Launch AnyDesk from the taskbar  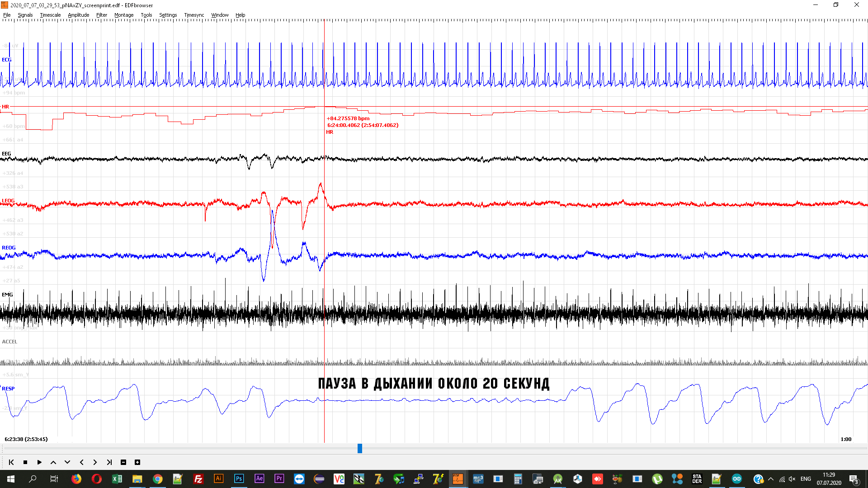pyautogui.click(x=598, y=479)
